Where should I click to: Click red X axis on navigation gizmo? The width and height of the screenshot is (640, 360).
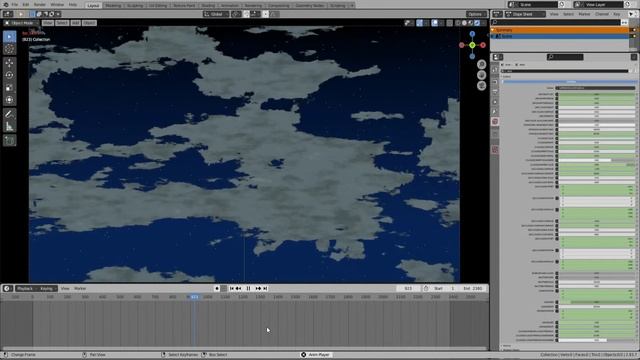click(x=483, y=45)
